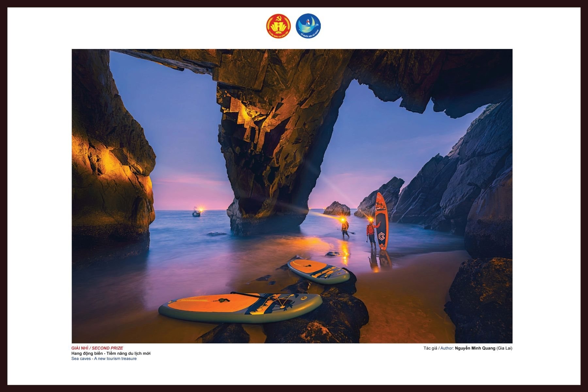Click the 'GIẢI NHÌ / SECOND PRIZE' heading
This screenshot has height=392, width=588.
click(x=97, y=348)
